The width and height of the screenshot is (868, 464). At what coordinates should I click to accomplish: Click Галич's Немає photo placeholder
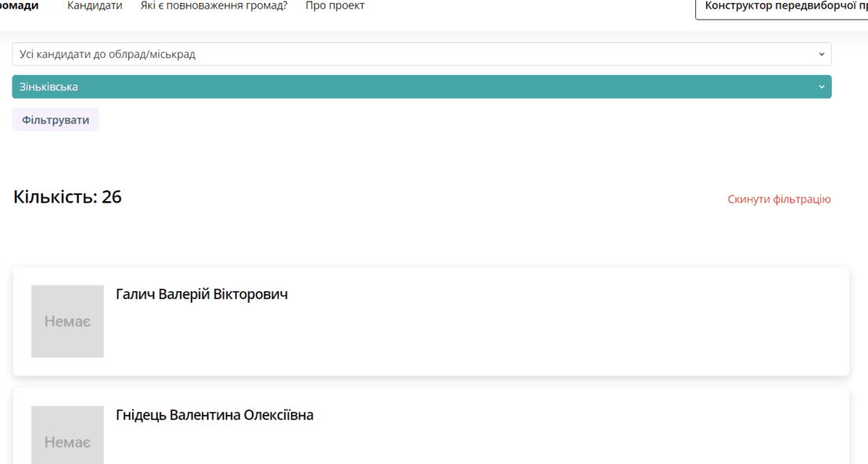[x=67, y=321]
